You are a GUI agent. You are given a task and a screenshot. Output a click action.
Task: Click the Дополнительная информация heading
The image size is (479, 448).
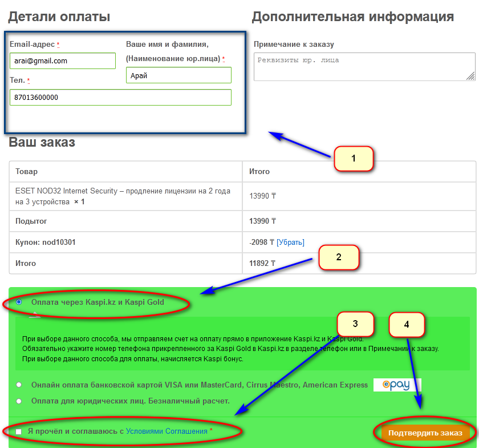click(x=353, y=17)
